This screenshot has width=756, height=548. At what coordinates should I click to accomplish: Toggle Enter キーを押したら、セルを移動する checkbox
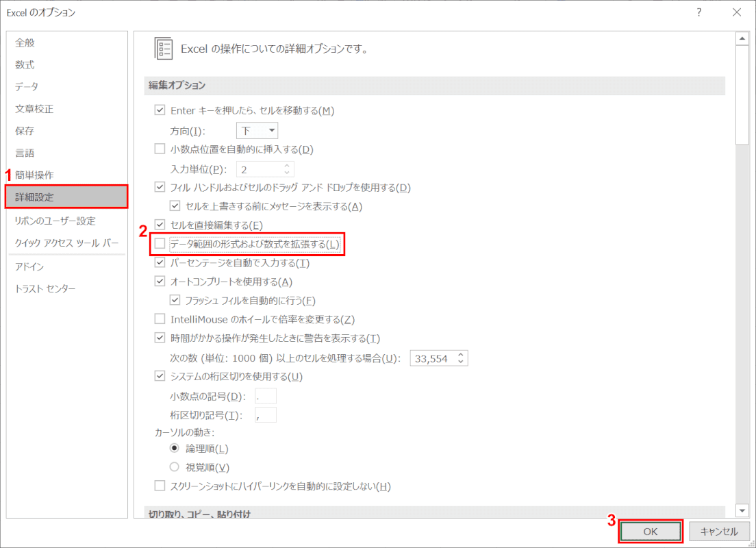(160, 110)
